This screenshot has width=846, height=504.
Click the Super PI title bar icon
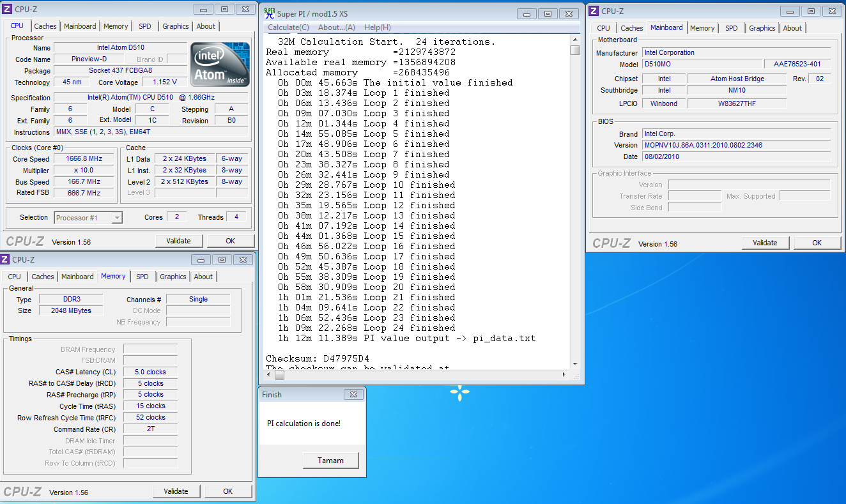coord(269,13)
